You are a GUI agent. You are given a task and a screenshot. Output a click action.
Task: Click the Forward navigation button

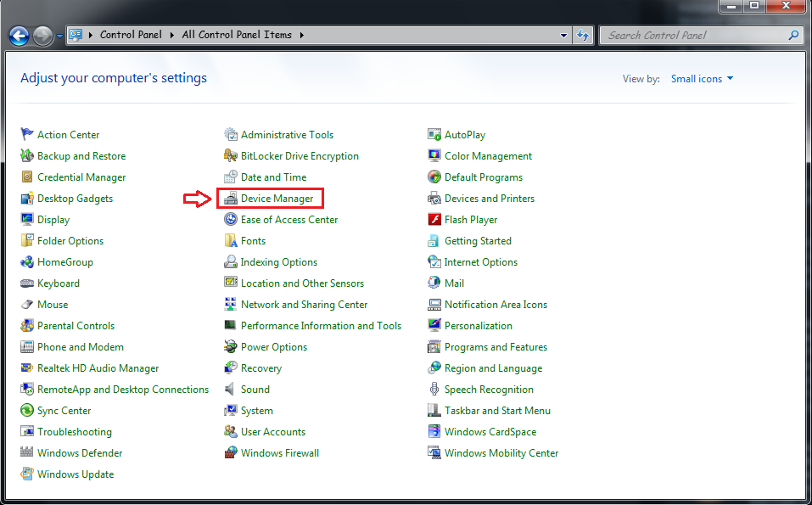[43, 36]
